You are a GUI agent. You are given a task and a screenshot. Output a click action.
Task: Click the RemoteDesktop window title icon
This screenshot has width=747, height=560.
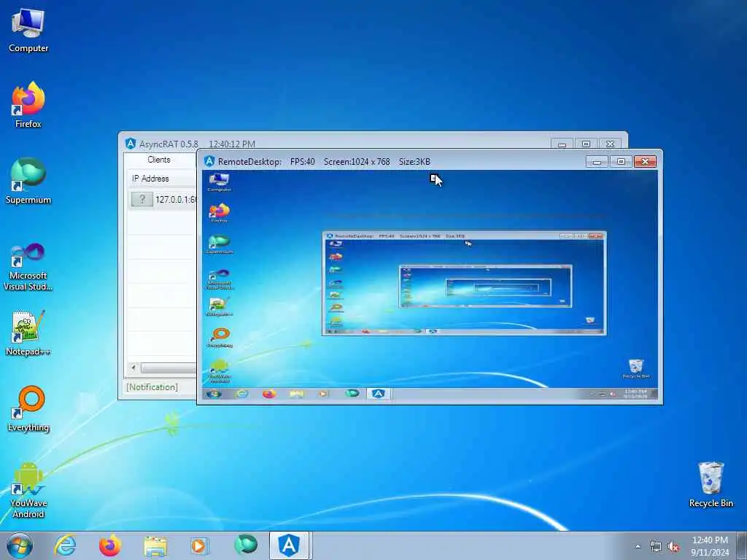pos(209,161)
